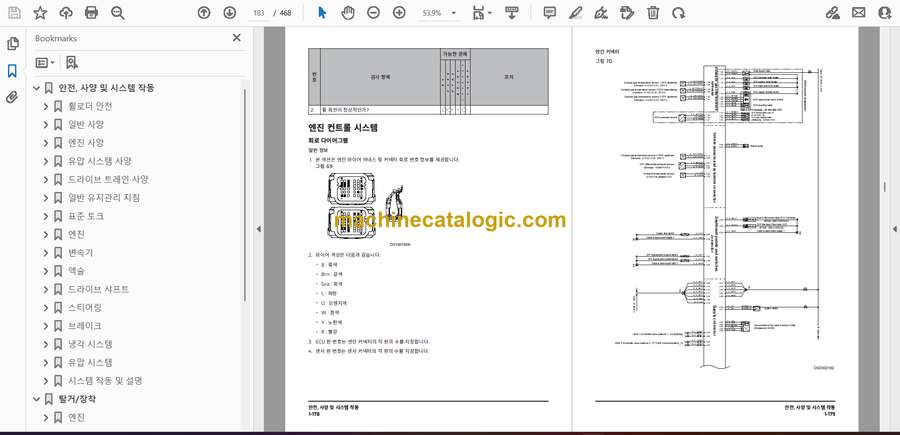This screenshot has height=435, width=900.
Task: Bookmark this document with the star icon
Action: coord(40,13)
